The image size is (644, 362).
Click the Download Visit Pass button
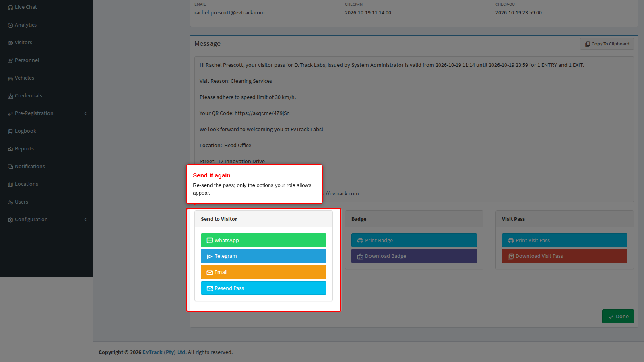(565, 256)
